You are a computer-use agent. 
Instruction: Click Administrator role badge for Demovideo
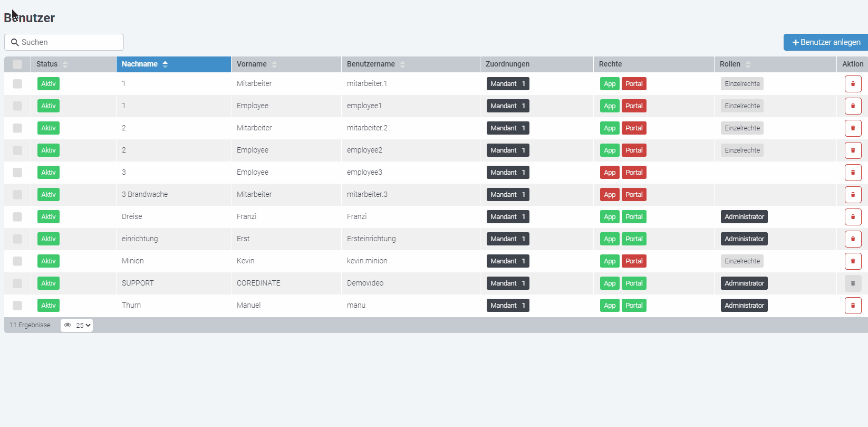coord(744,283)
